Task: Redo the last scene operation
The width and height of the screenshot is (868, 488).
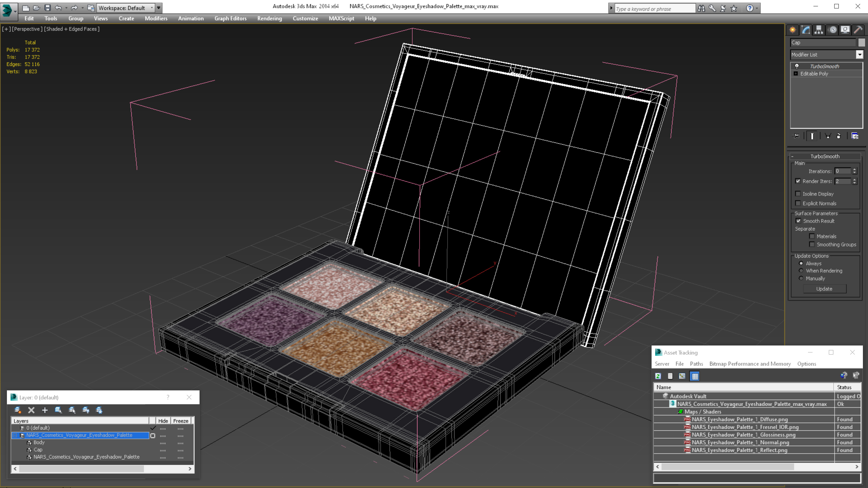Action: click(74, 8)
